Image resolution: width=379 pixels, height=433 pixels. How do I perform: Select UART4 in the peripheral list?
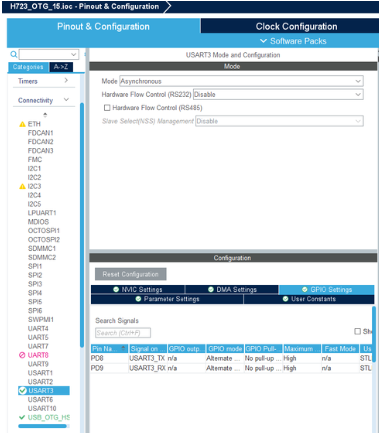pos(38,328)
